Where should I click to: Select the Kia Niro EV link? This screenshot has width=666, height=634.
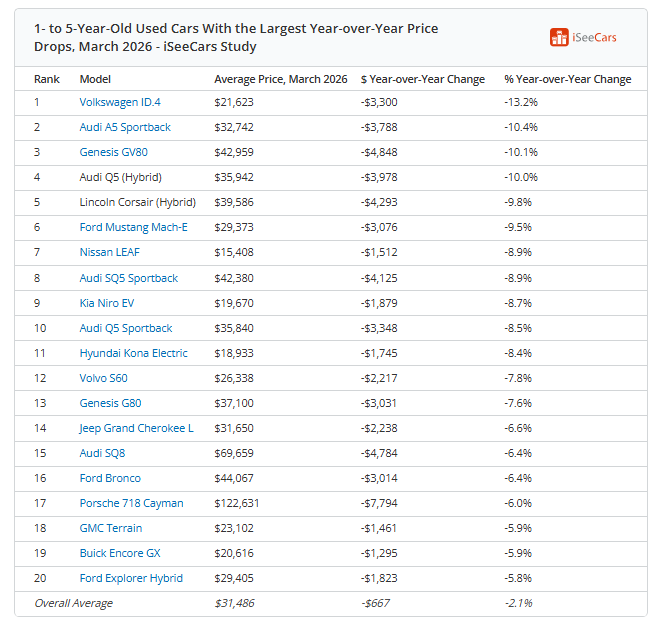[107, 303]
